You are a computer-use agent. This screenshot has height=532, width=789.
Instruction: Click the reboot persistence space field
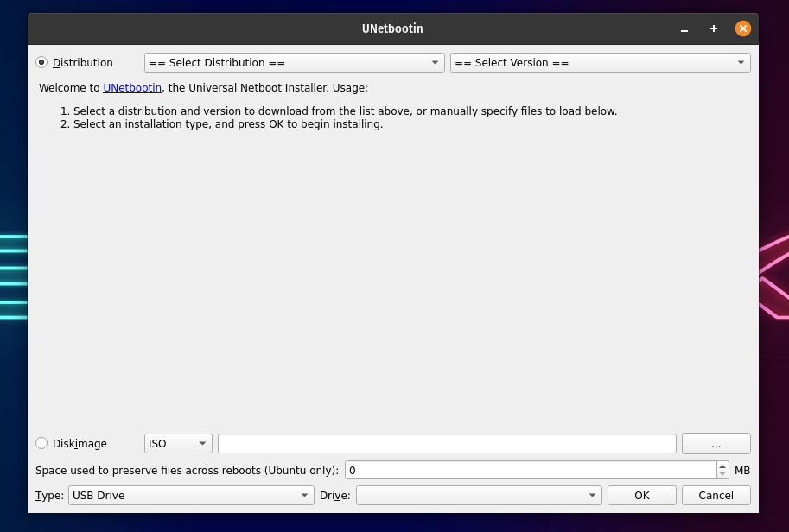coord(527,470)
